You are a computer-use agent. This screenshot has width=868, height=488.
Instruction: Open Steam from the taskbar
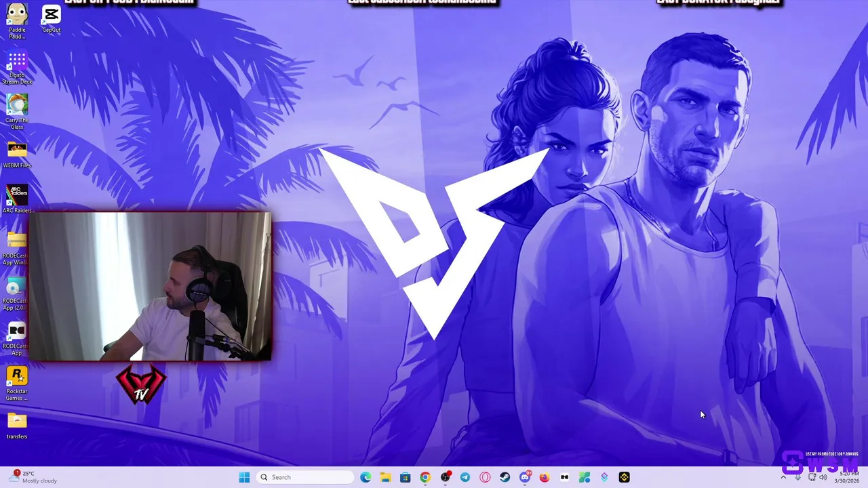pyautogui.click(x=505, y=477)
